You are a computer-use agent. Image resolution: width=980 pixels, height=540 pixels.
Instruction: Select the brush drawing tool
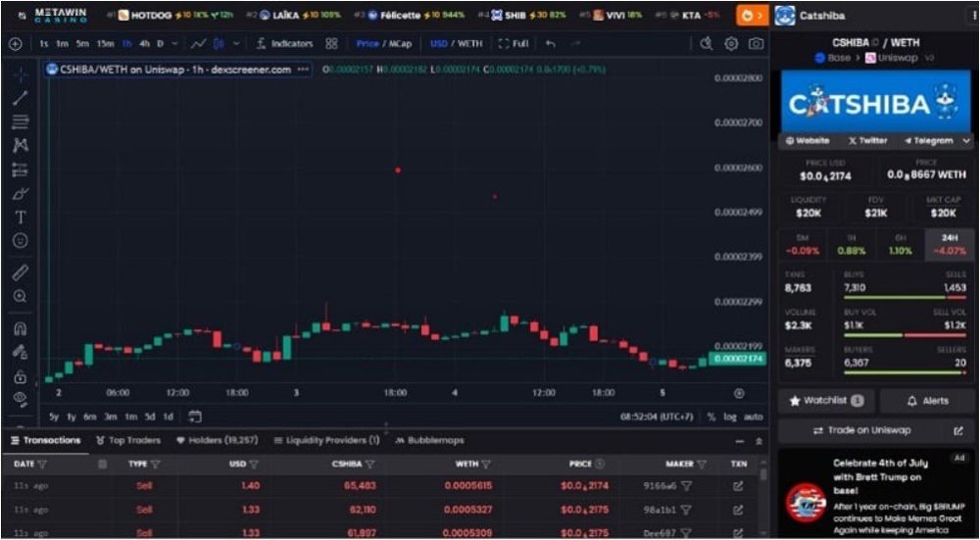tap(21, 194)
